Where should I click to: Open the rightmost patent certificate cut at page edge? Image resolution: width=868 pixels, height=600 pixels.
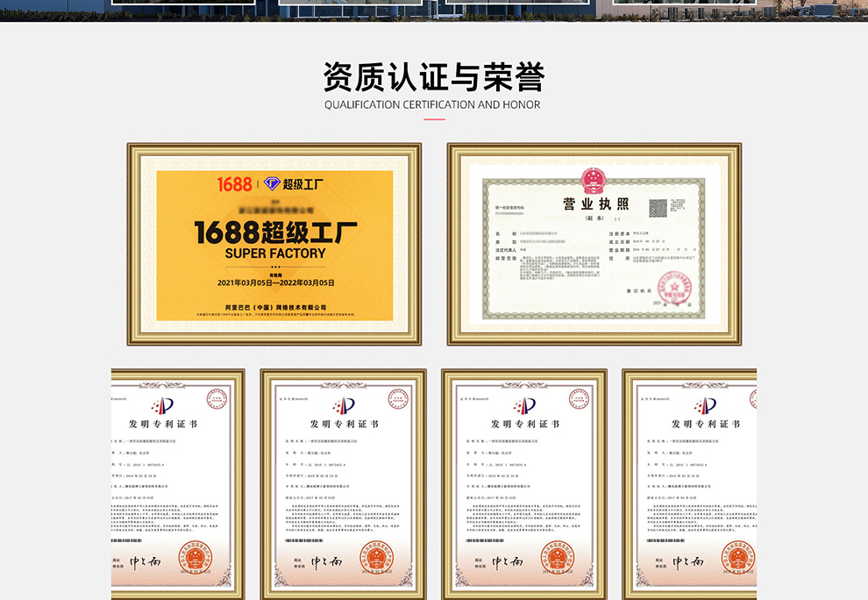click(x=689, y=484)
